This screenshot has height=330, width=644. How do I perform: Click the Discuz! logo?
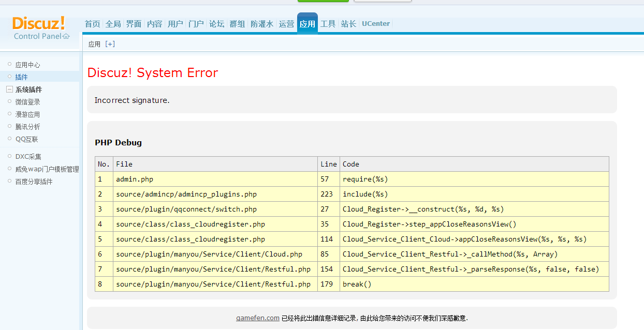[x=39, y=23]
